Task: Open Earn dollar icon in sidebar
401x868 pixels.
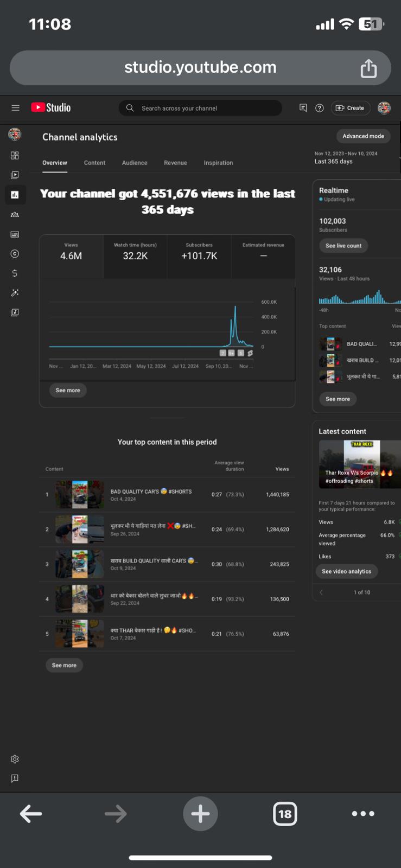Action: click(15, 273)
